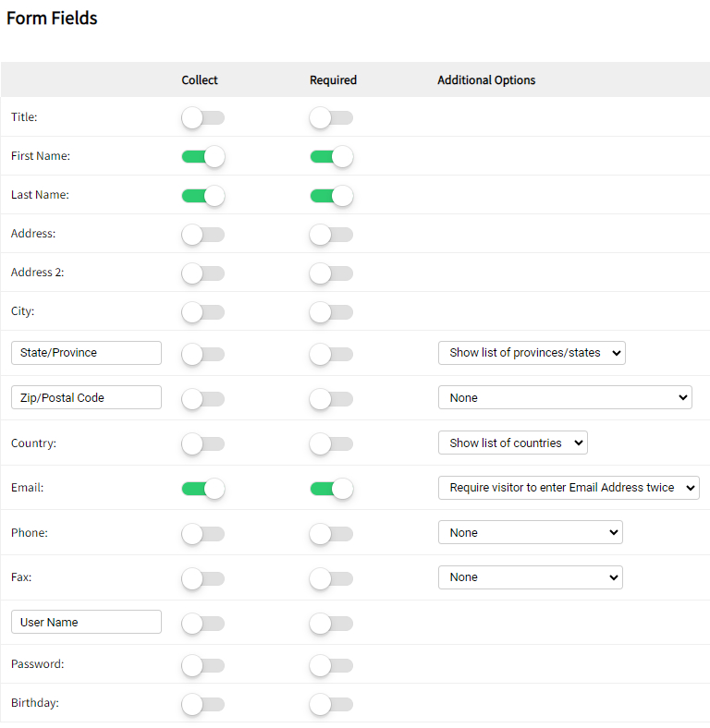Turn on Required for Phone
The image size is (710, 728).
pyautogui.click(x=331, y=533)
